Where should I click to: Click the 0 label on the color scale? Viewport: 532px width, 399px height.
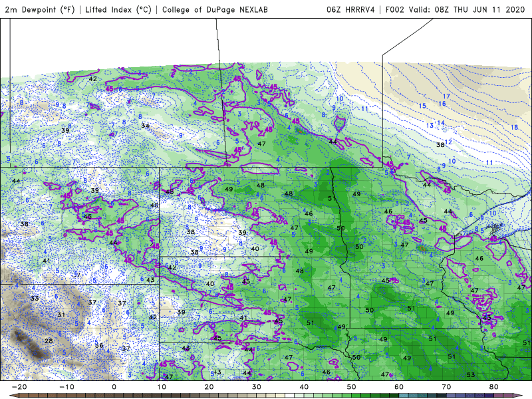(x=114, y=387)
